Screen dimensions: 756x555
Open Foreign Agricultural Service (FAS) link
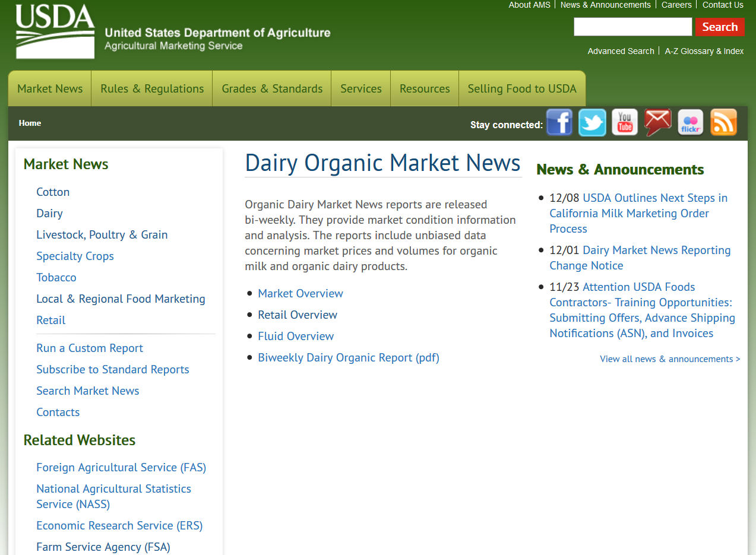tap(121, 467)
